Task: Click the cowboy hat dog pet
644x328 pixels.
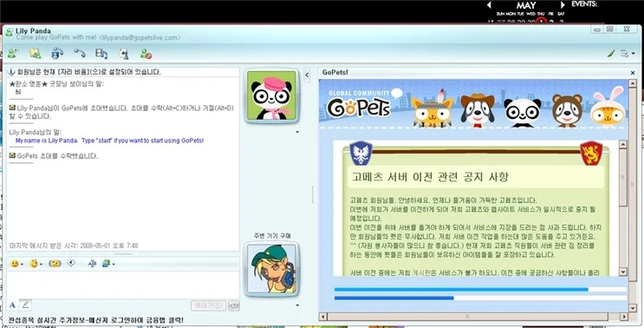Action: (x=477, y=109)
